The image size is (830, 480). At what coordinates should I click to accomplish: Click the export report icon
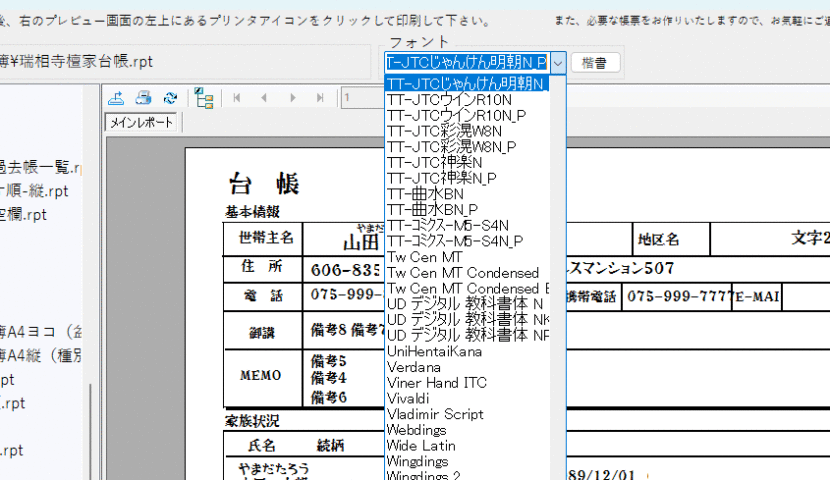(x=117, y=98)
